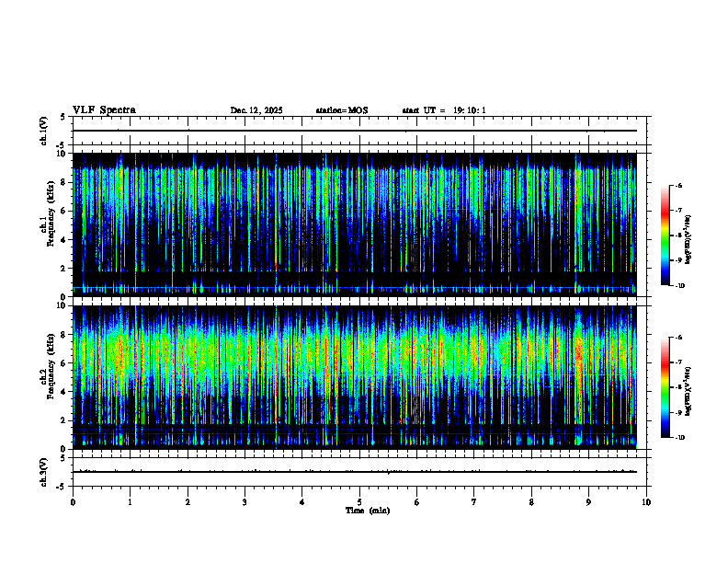728x563 pixels.
Task: Click the "-6" label on ch.2 color bar
Action: (x=678, y=338)
